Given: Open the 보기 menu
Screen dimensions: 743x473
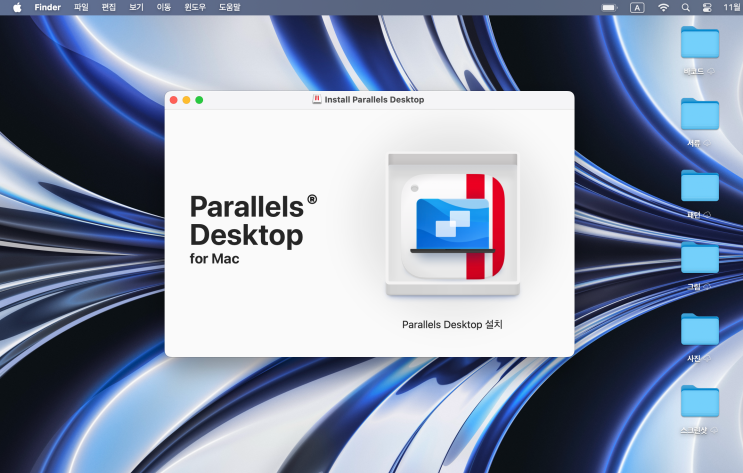Looking at the screenshot, I should coord(136,7).
